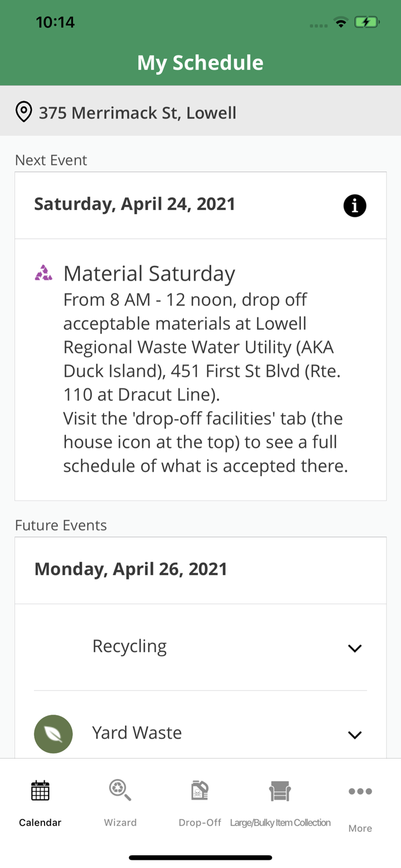Select the address 375 Merrimack St, Lowell
The width and height of the screenshot is (401, 868).
coord(137,113)
